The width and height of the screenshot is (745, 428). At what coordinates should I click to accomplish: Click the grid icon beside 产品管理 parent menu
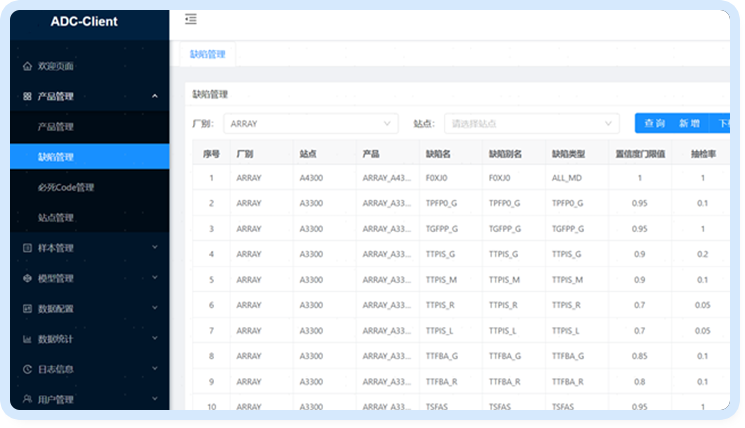tap(27, 97)
